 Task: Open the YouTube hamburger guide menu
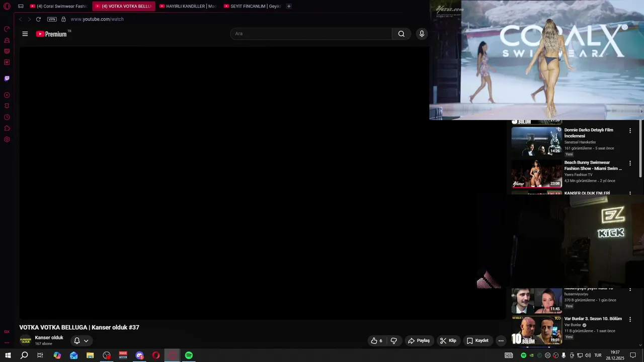[25, 34]
